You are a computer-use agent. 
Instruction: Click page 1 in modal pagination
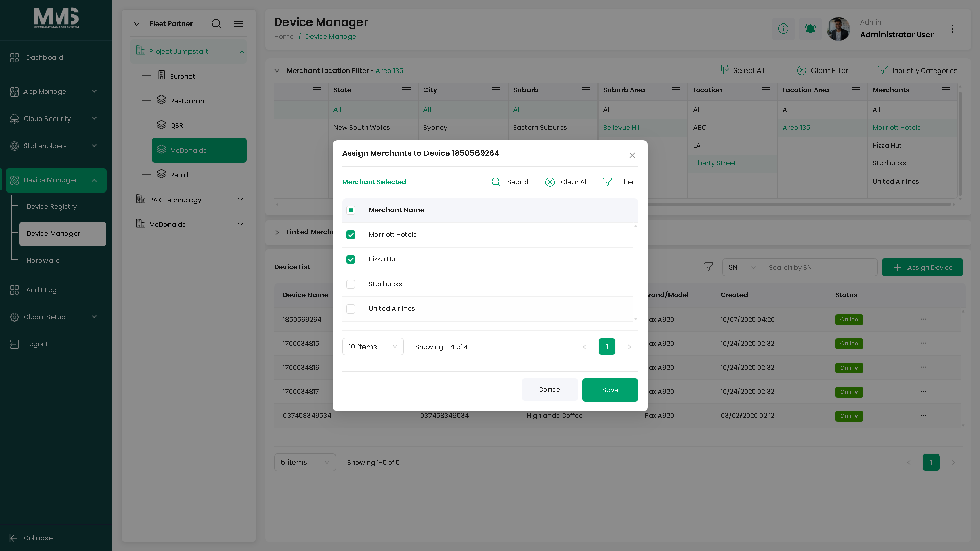click(607, 347)
